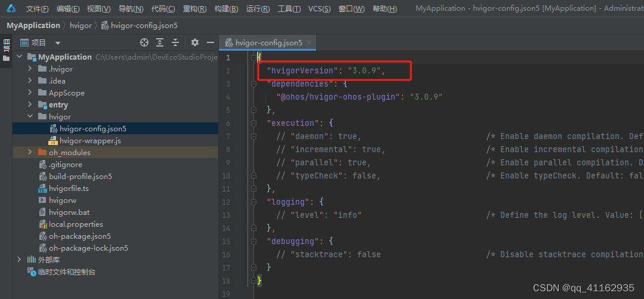Open the 构建(B) menu
This screenshot has height=299, width=644.
point(227,8)
